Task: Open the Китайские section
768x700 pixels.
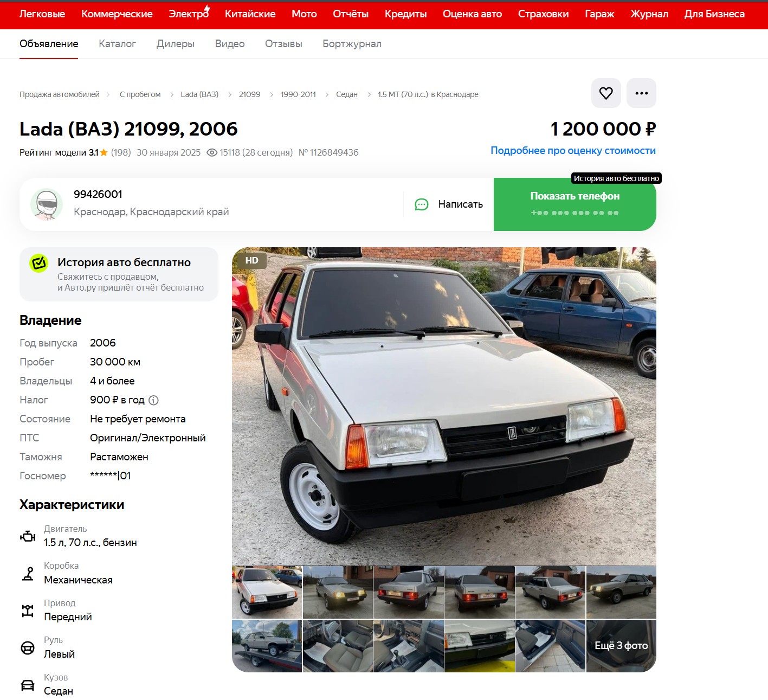Action: point(250,14)
